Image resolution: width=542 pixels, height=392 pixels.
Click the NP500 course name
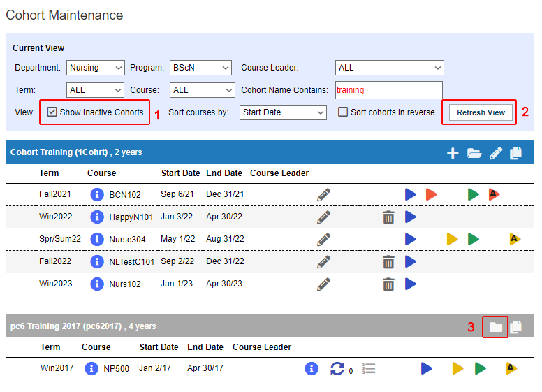116,369
